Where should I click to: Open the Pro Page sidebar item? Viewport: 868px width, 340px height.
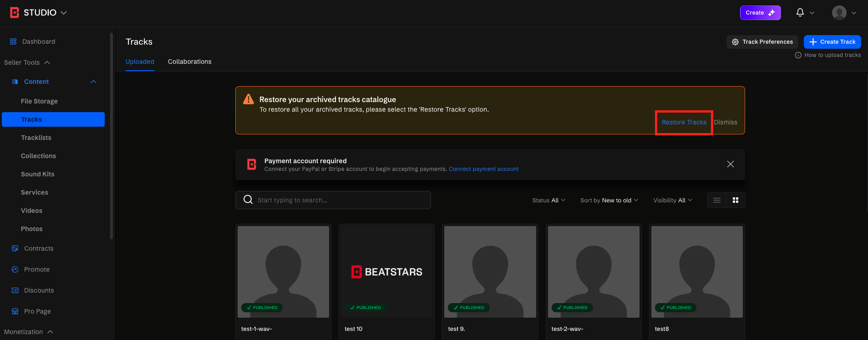click(37, 311)
